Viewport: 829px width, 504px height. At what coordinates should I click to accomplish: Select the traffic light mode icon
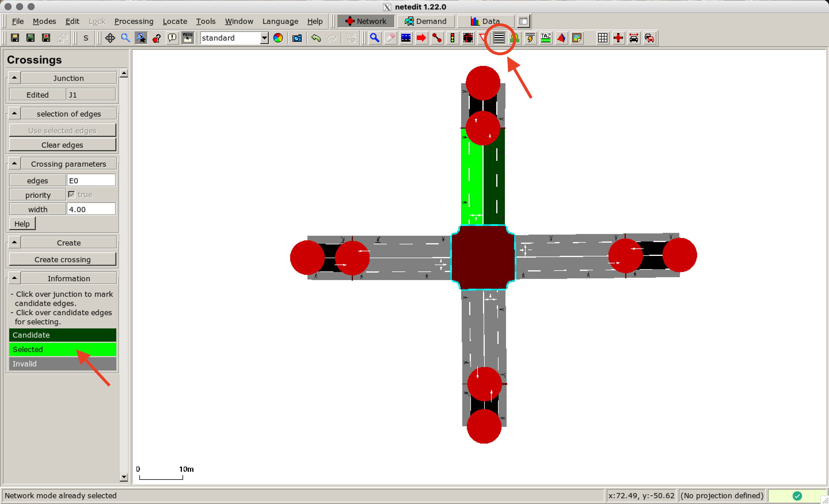(452, 38)
